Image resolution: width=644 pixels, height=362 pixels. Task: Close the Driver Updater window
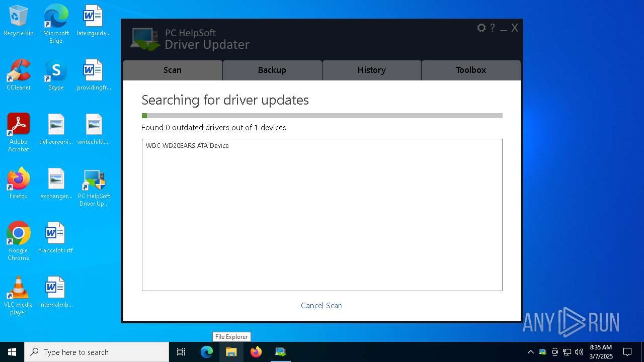514,28
